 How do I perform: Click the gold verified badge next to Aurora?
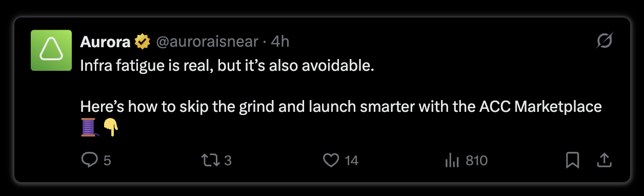pyautogui.click(x=142, y=42)
